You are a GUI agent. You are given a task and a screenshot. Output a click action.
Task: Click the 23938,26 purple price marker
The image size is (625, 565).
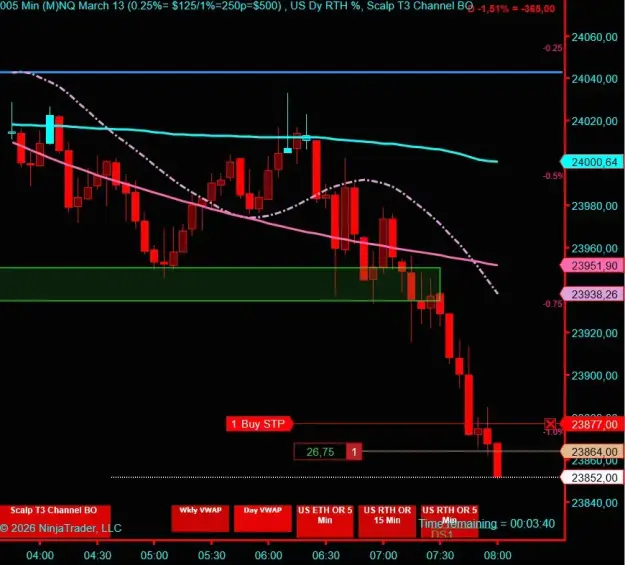(592, 294)
